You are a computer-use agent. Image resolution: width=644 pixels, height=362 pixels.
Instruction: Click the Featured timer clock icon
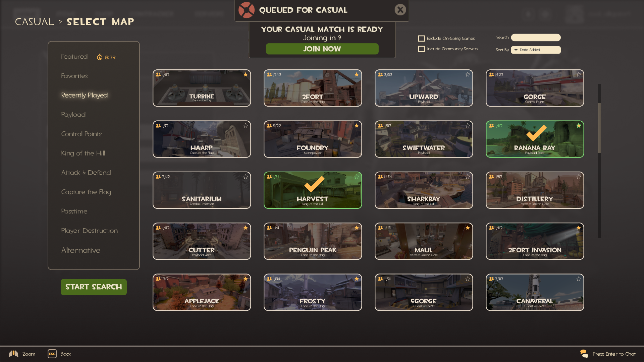100,57
